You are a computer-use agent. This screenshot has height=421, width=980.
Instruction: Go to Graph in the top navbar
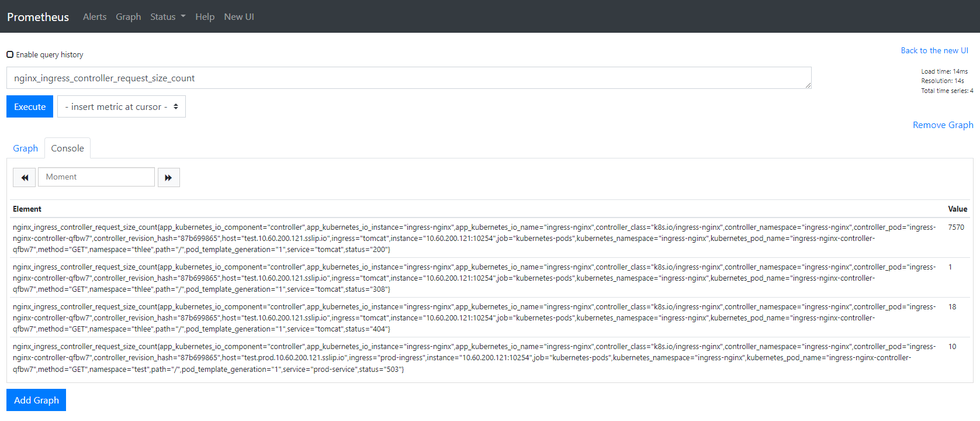[x=129, y=17]
